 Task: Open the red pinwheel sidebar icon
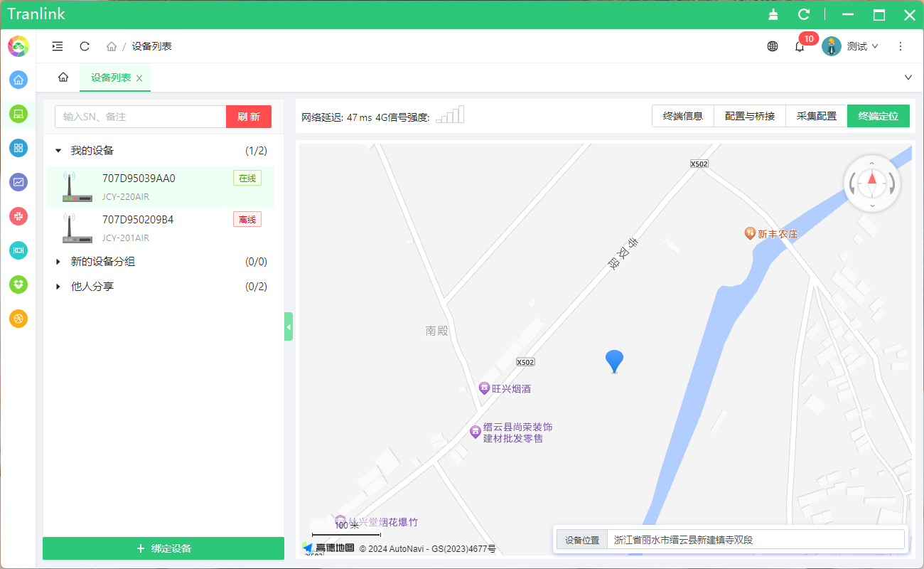point(18,216)
